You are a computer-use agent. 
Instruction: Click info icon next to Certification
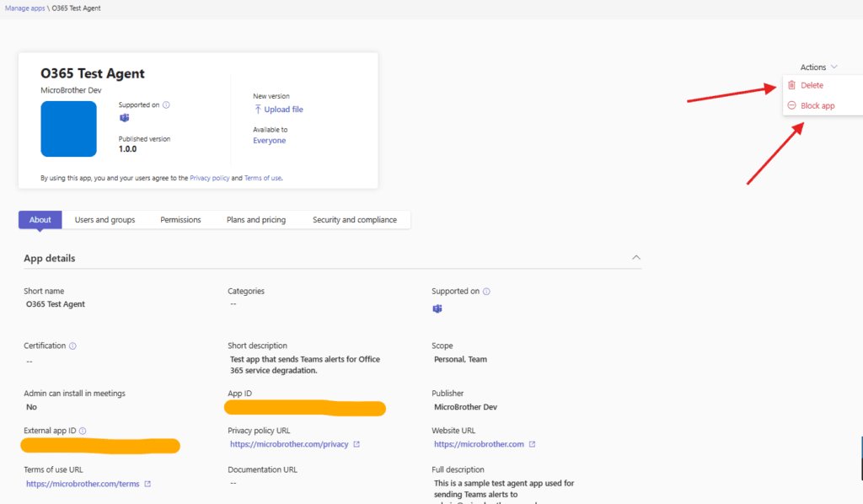coord(72,346)
